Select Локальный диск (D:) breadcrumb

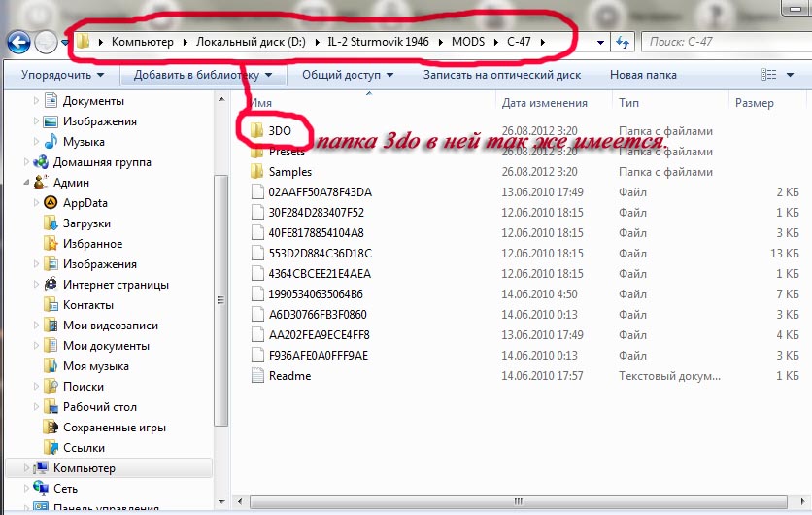point(251,42)
